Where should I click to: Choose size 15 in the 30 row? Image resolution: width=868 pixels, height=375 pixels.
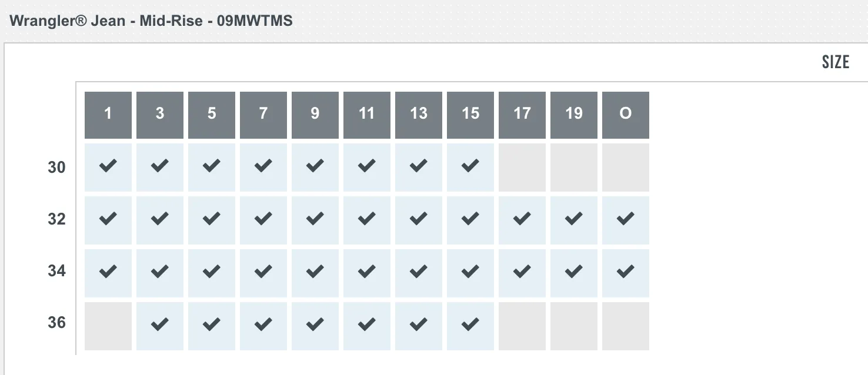470,168
